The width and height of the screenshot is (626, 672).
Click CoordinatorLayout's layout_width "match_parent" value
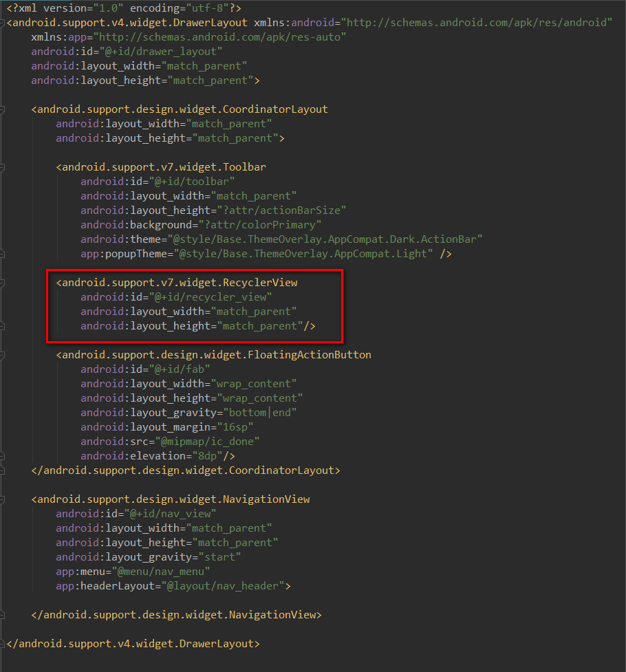229,124
